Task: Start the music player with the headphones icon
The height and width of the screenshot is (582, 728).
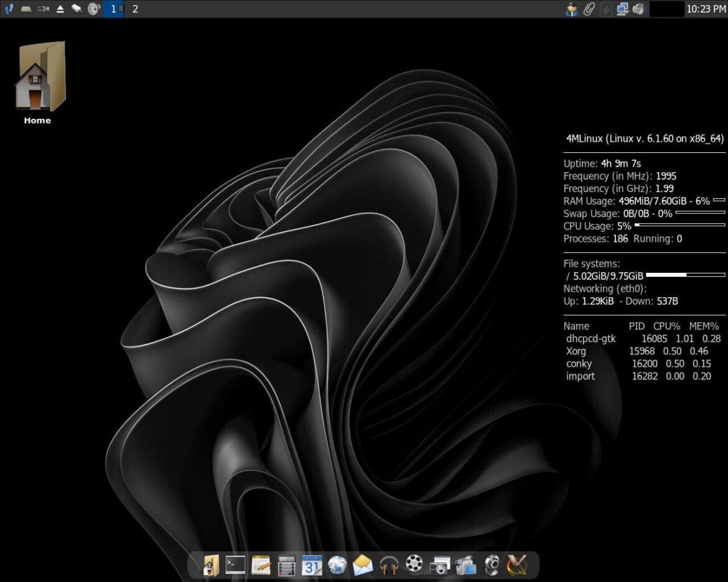Action: (x=388, y=566)
